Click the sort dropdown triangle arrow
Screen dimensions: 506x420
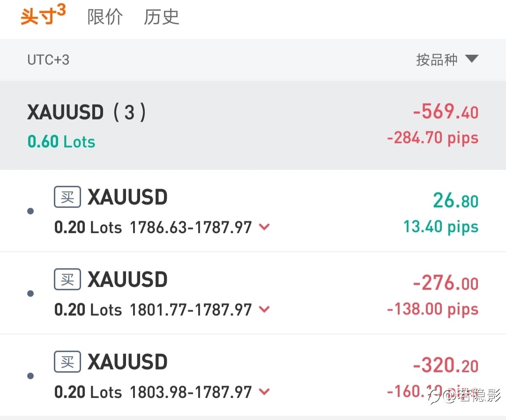coord(471,59)
